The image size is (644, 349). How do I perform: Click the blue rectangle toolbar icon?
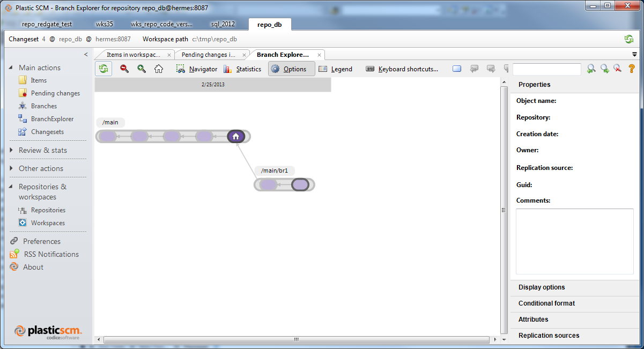tap(457, 69)
